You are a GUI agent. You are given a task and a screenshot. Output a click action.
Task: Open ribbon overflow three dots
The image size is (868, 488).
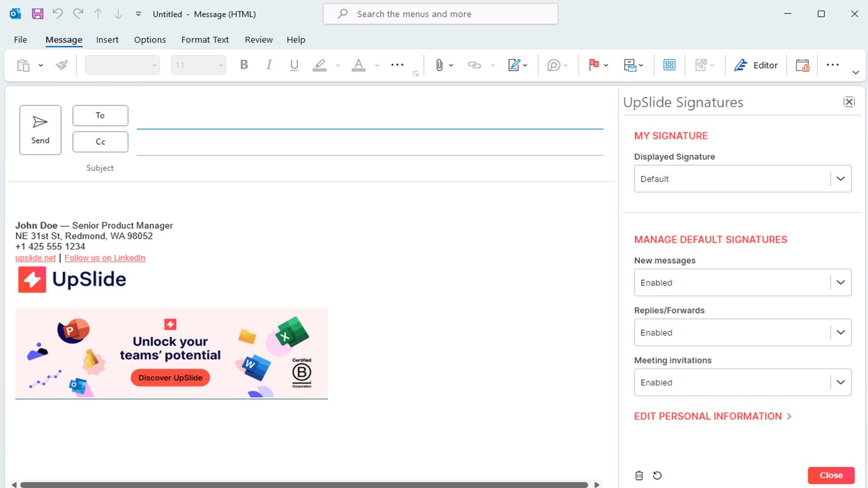833,65
